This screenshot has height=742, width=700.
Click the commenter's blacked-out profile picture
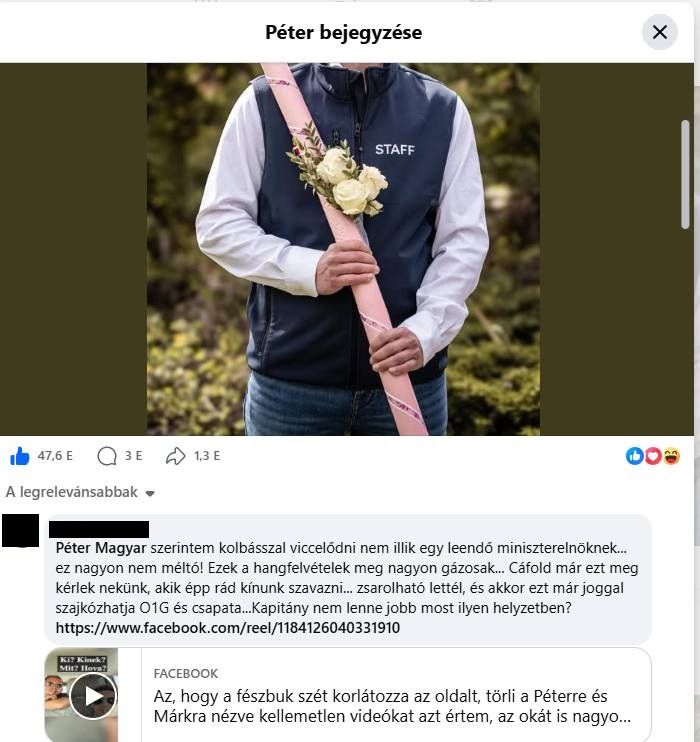click(20, 530)
